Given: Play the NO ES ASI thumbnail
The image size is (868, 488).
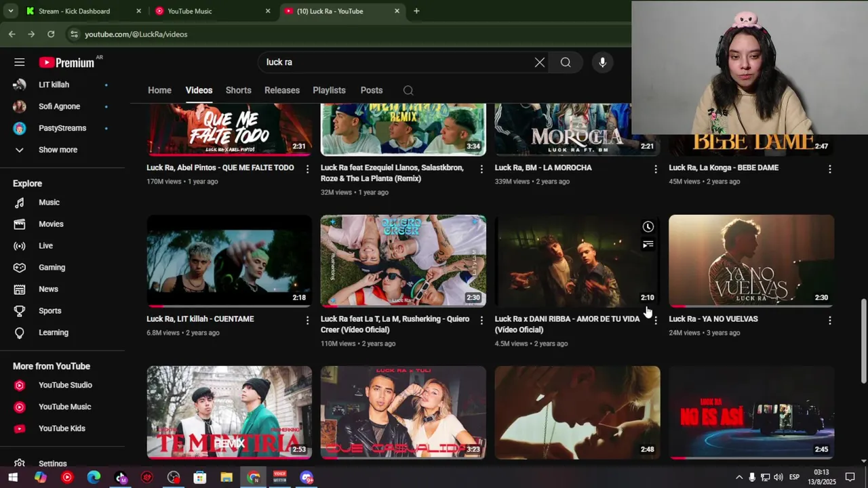Looking at the screenshot, I should 751,412.
